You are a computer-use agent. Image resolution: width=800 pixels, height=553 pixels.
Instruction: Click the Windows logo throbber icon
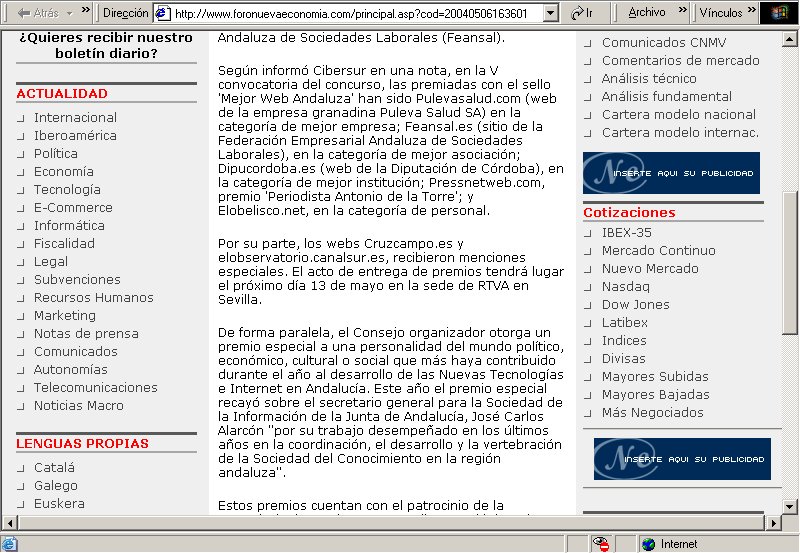click(x=779, y=13)
